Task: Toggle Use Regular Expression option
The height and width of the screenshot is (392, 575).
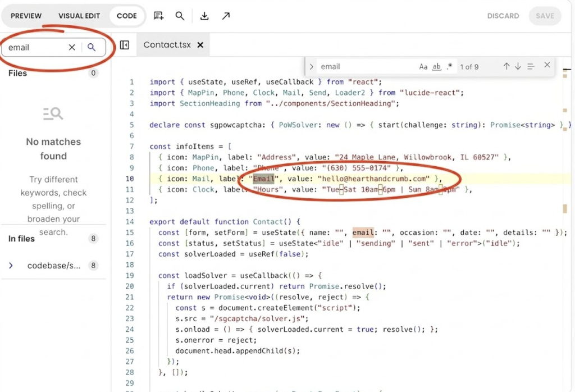Action: click(x=450, y=67)
